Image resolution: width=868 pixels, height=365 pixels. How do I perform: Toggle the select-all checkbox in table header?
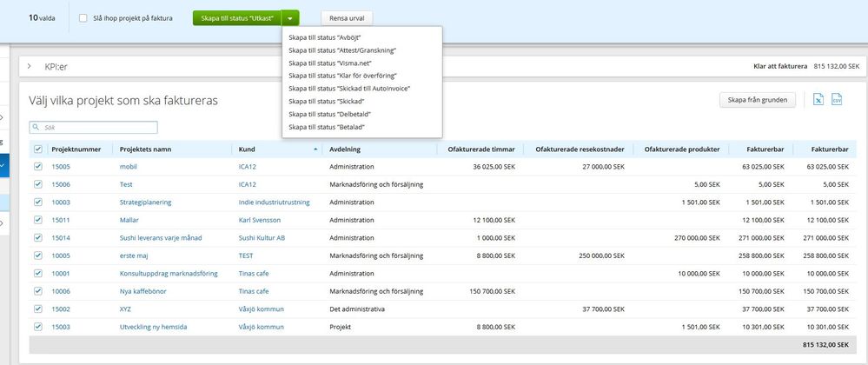point(37,149)
